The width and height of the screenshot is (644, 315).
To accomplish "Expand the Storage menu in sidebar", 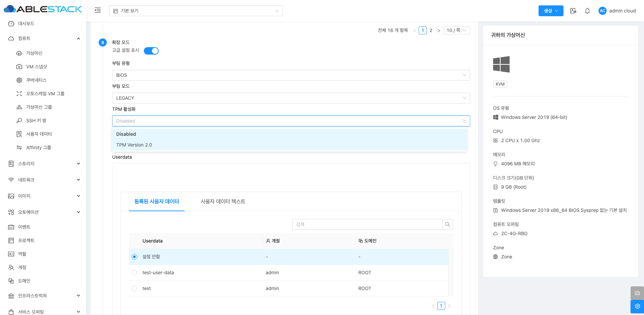I will tap(44, 164).
